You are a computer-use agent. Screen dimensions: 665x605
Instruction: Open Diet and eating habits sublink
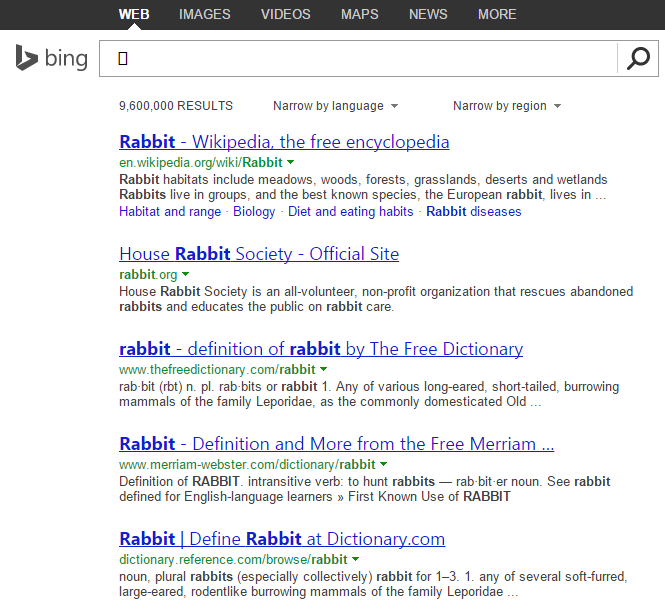pos(350,211)
